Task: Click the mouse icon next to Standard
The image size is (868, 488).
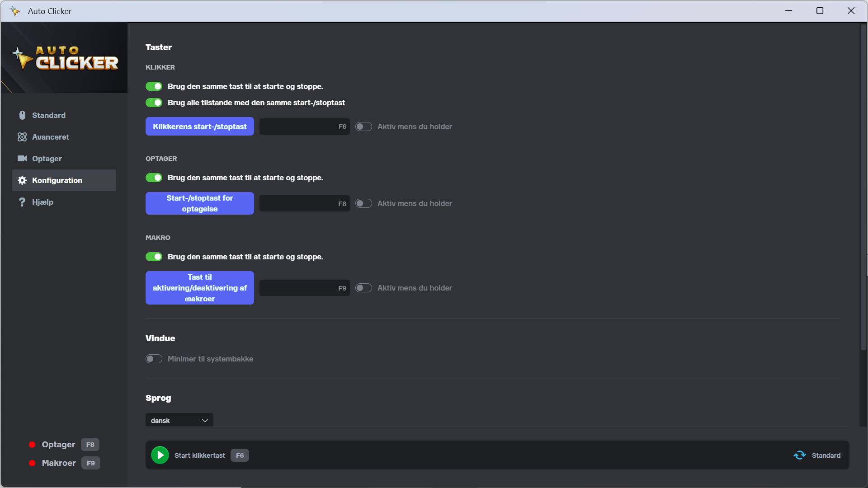Action: click(22, 115)
